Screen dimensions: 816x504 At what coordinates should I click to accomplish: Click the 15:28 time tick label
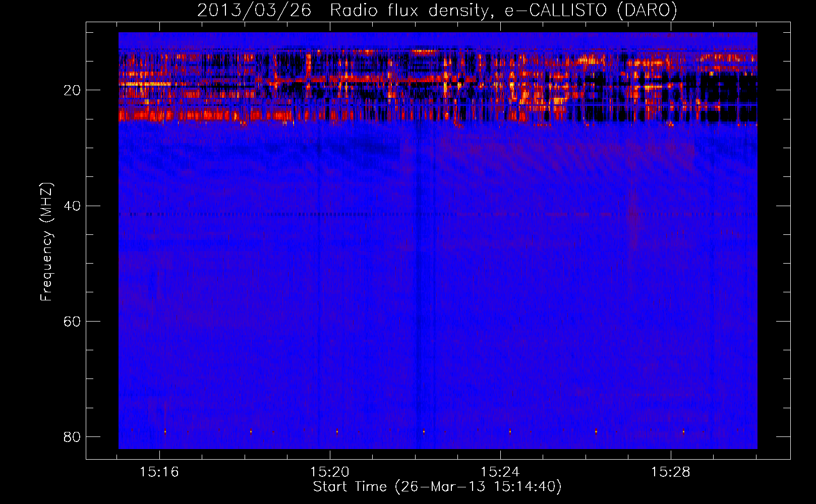coord(670,472)
